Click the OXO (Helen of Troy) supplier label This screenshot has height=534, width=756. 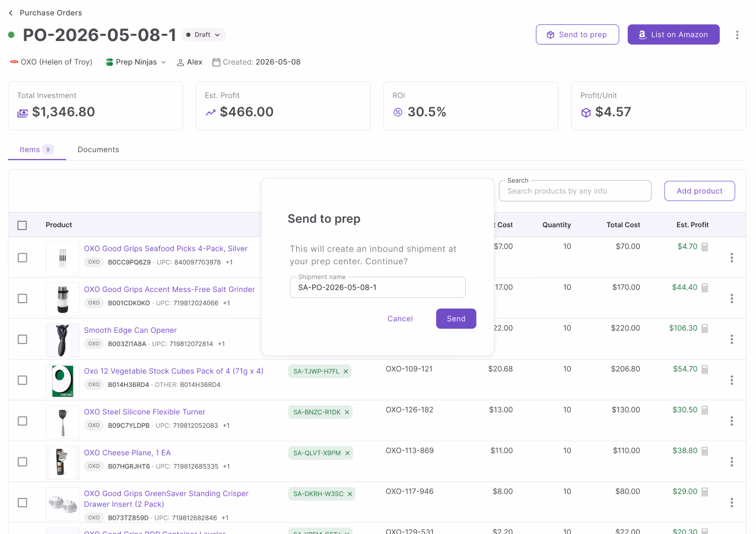[x=51, y=62]
